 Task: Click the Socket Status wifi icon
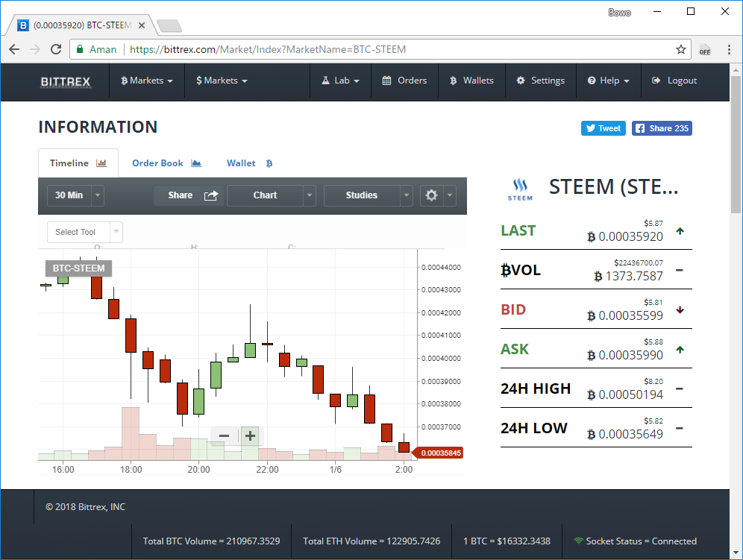[578, 541]
